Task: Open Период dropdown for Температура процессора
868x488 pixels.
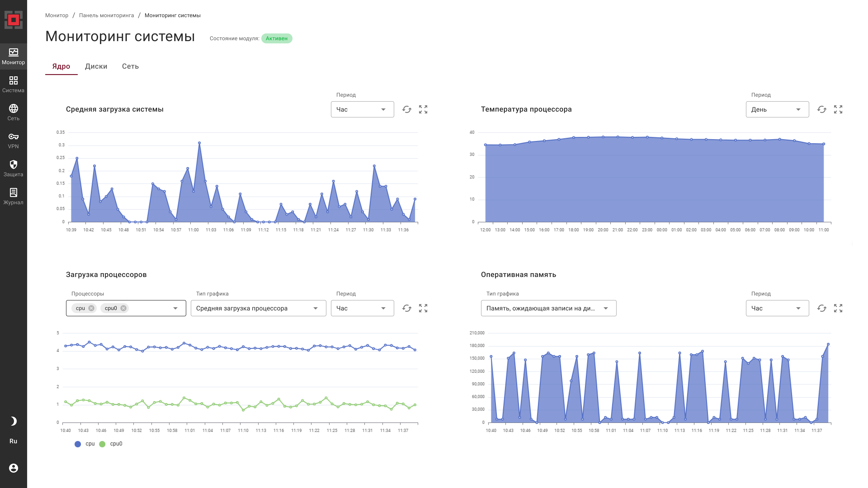Action: point(777,109)
